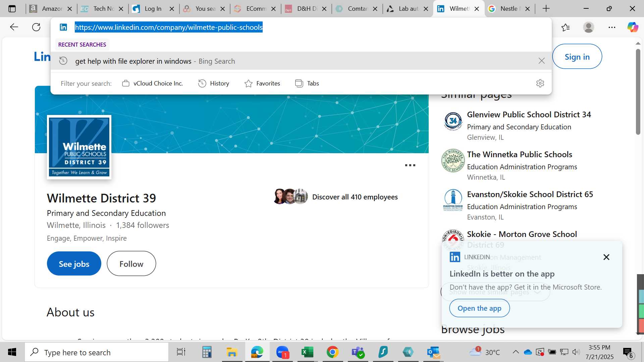644x362 pixels.
Task: Add page to favorites star icon
Action: [566, 27]
